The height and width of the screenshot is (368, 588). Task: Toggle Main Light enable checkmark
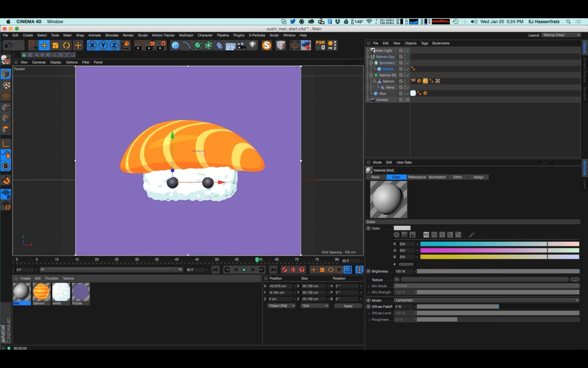click(x=408, y=51)
